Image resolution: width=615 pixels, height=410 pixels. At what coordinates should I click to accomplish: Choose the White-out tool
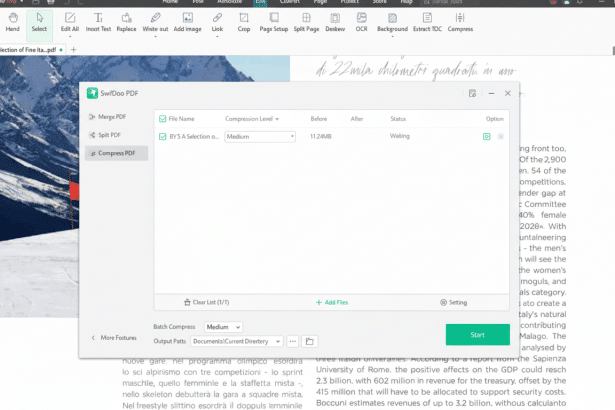tap(155, 22)
